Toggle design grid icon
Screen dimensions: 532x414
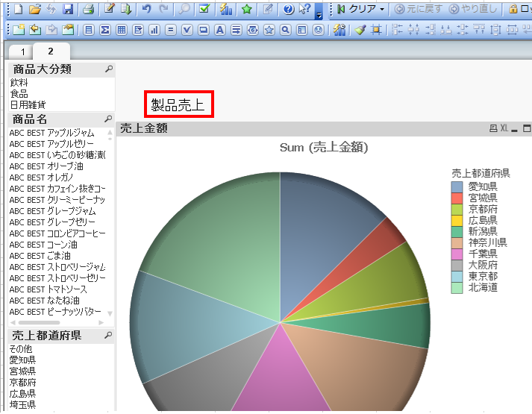(x=376, y=30)
